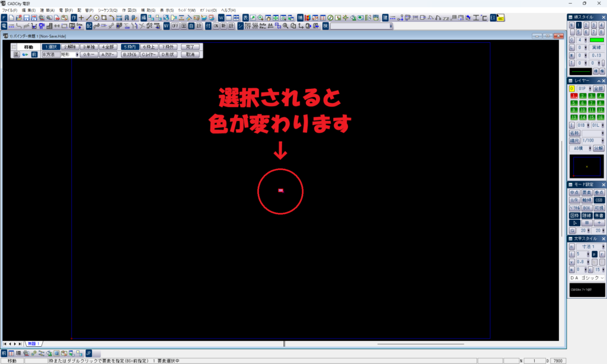Open the 表示(S) menu
Screen dimensions: 607x364
click(x=167, y=11)
